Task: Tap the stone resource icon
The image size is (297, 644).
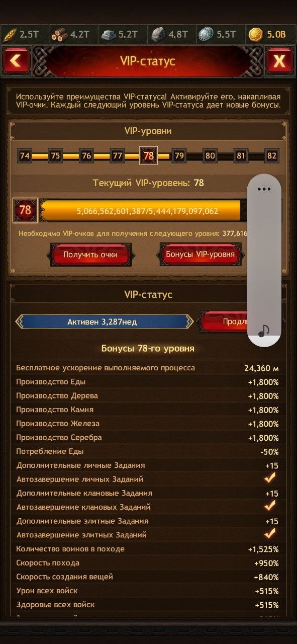Action: coord(158,35)
